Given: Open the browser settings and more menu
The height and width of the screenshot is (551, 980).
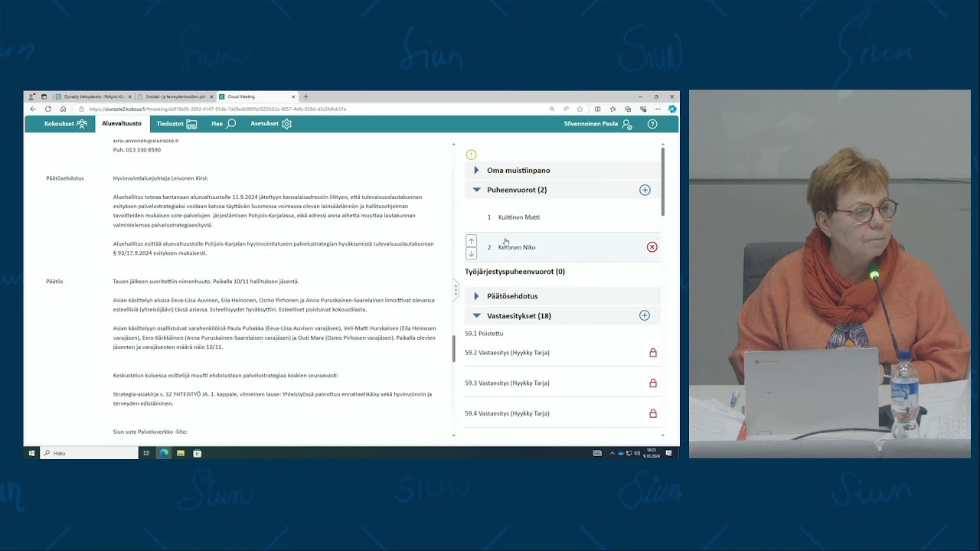Looking at the screenshot, I should point(658,109).
